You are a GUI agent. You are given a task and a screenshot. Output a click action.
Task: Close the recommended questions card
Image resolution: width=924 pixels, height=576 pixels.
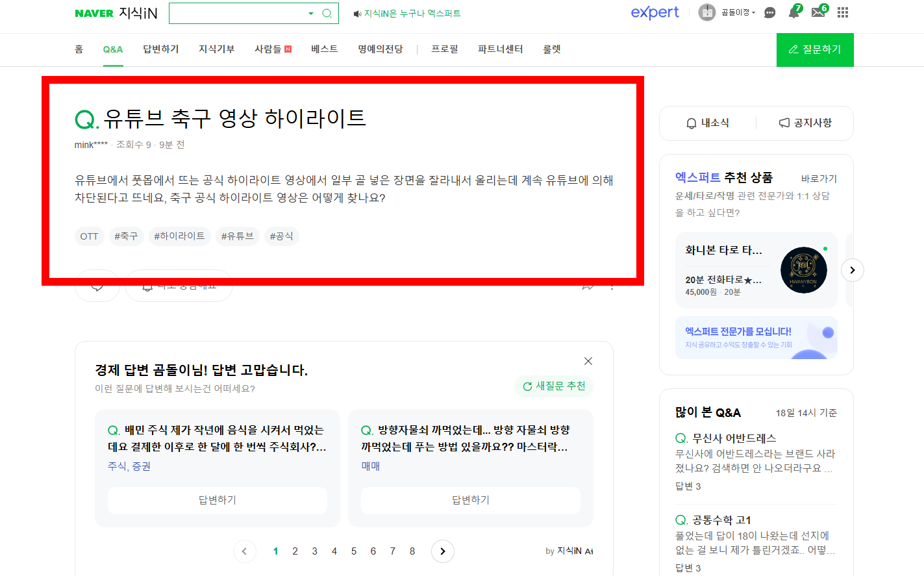[x=588, y=361]
